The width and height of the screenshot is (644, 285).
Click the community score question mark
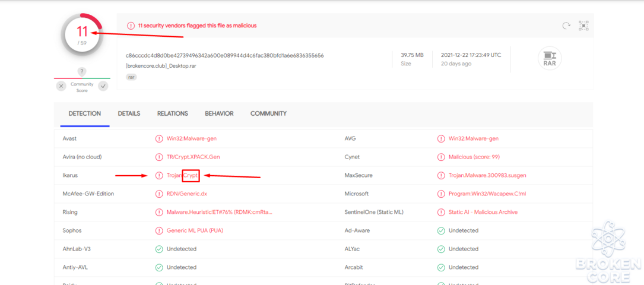pyautogui.click(x=82, y=72)
